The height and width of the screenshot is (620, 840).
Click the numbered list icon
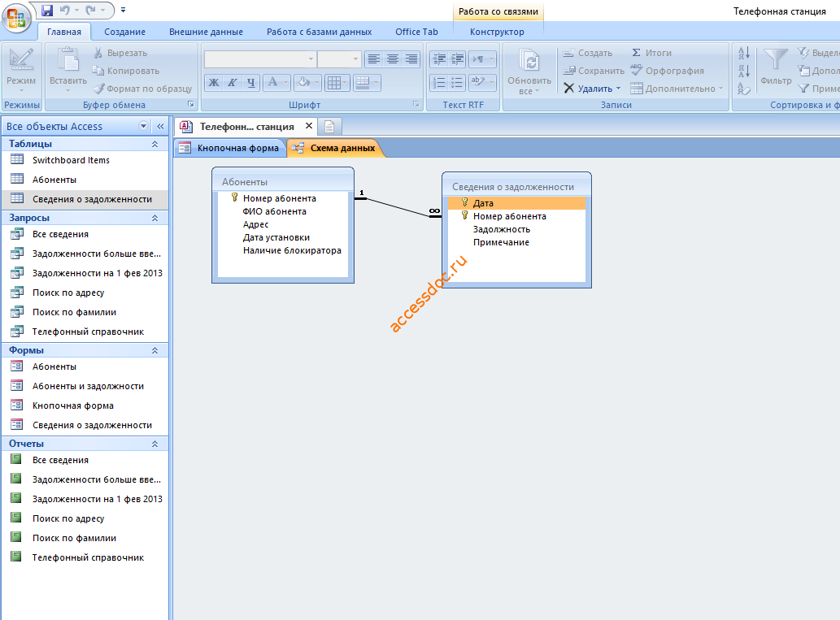(x=439, y=82)
